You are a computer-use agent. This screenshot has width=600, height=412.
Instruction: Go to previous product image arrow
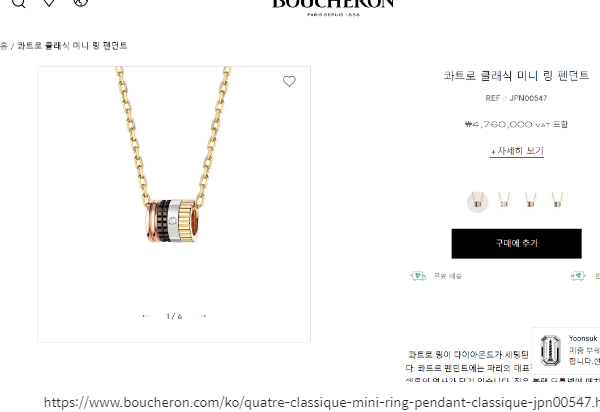pyautogui.click(x=145, y=316)
